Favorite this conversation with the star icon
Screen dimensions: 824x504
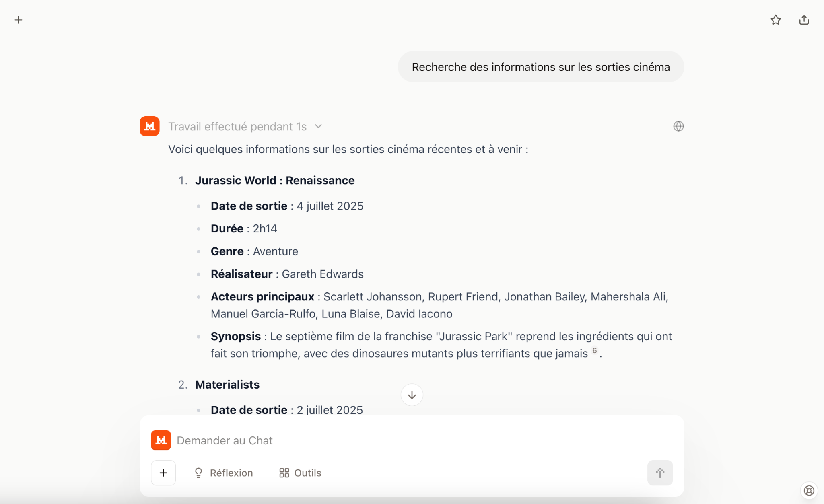click(x=776, y=20)
